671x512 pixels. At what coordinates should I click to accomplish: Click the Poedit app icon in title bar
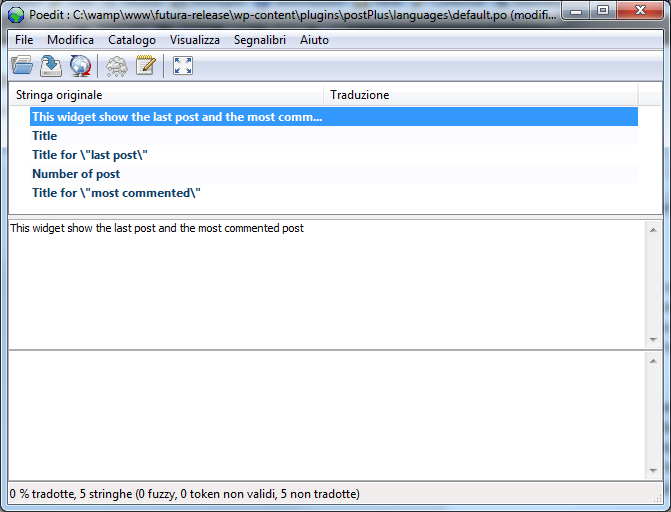[16, 15]
